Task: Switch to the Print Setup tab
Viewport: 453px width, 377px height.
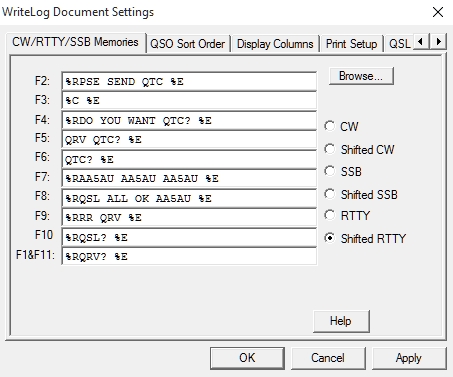Action: 351,44
